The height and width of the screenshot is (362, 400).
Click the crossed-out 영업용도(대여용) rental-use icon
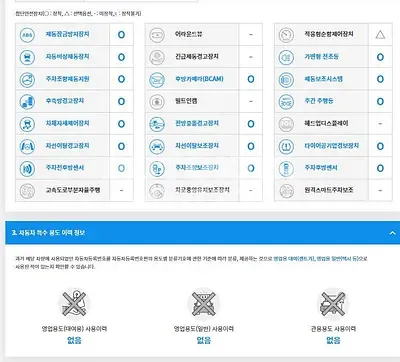(x=74, y=304)
